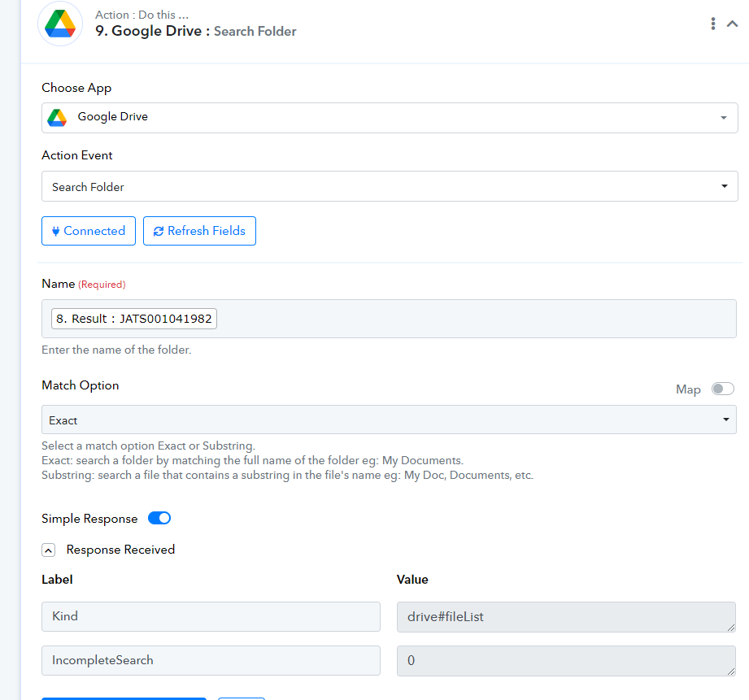
Task: Click the drive#fileList value field
Action: tap(566, 617)
